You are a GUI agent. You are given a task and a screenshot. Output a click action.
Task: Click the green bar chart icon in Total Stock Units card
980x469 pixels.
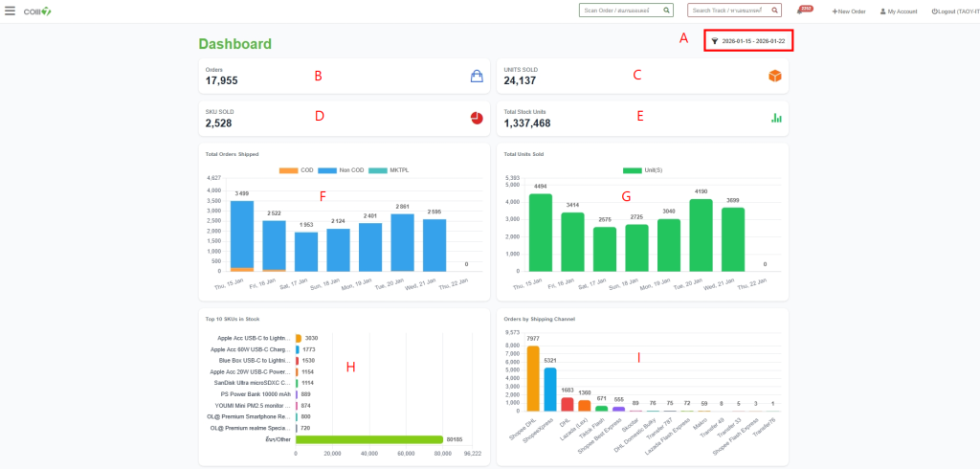click(776, 118)
